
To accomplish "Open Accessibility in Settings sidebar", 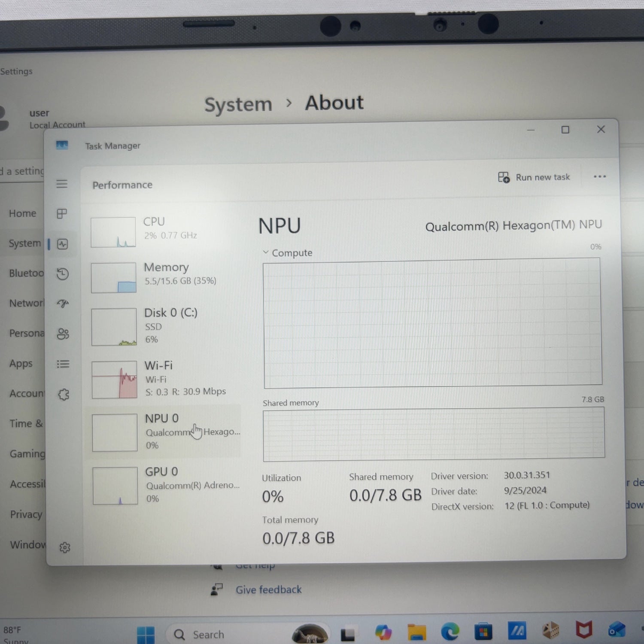I will point(27,484).
